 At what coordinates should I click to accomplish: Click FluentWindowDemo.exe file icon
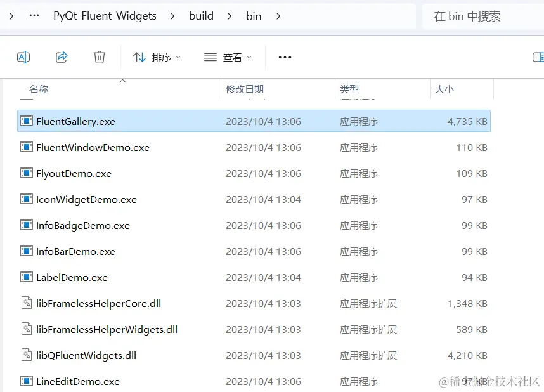click(27, 147)
